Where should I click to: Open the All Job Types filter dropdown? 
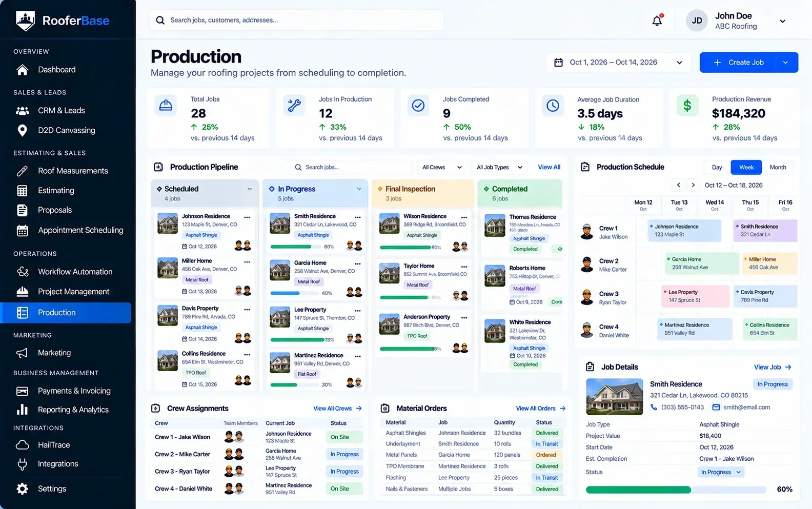(499, 168)
